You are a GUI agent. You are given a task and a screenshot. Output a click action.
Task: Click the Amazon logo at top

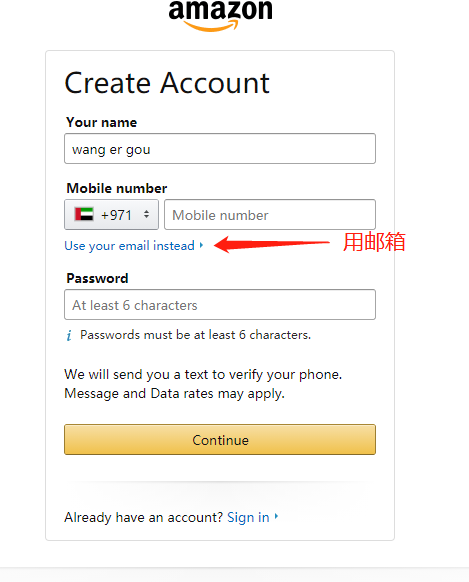tap(220, 15)
